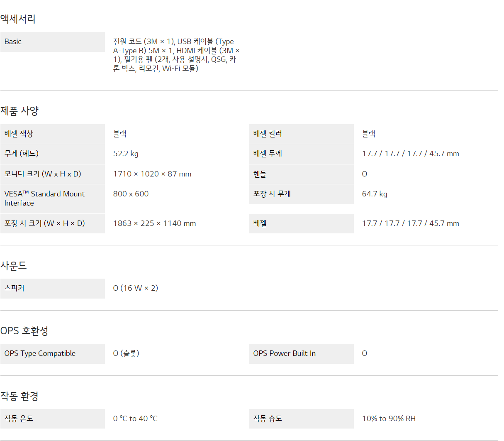Viewport: 504px width, 441px height.
Task: Click the 사운드 section heading
Action: pyautogui.click(x=14, y=265)
